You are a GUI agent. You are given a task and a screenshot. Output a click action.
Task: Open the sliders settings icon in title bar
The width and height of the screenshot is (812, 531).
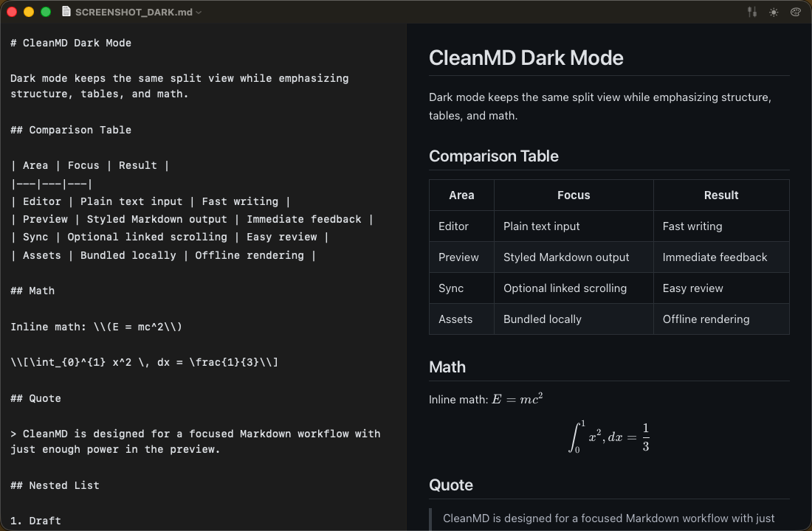coord(752,12)
